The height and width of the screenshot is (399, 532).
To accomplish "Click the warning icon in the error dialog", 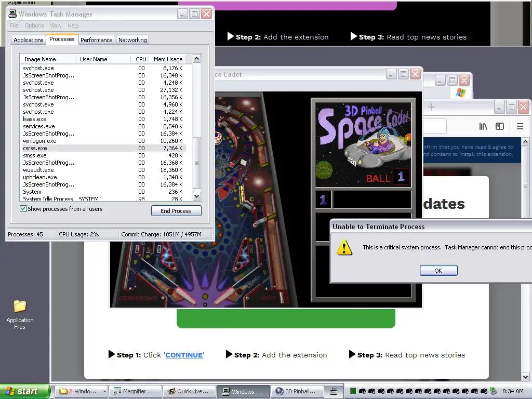I will click(344, 247).
